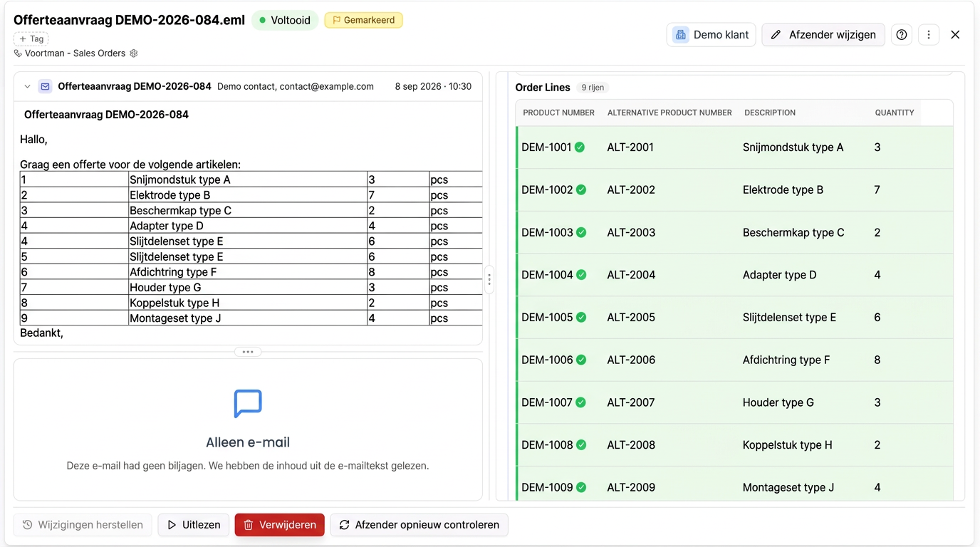Screen dimensions: 980x547
Task: Click Afzender opnieuw controleren button
Action: (x=419, y=525)
